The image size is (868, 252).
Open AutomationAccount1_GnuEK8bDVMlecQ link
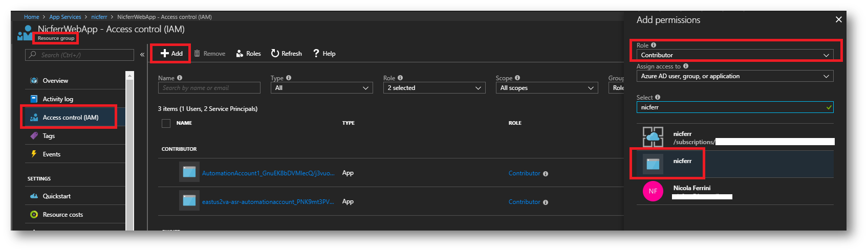(x=268, y=173)
